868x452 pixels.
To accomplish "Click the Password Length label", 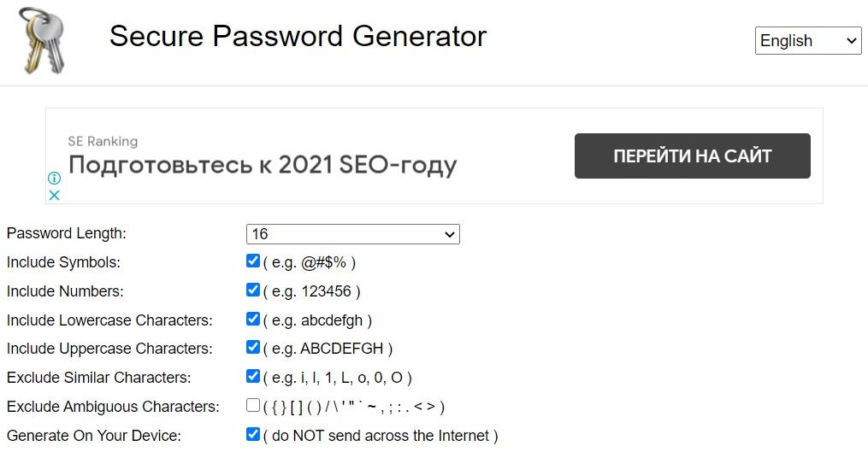I will pyautogui.click(x=66, y=233).
